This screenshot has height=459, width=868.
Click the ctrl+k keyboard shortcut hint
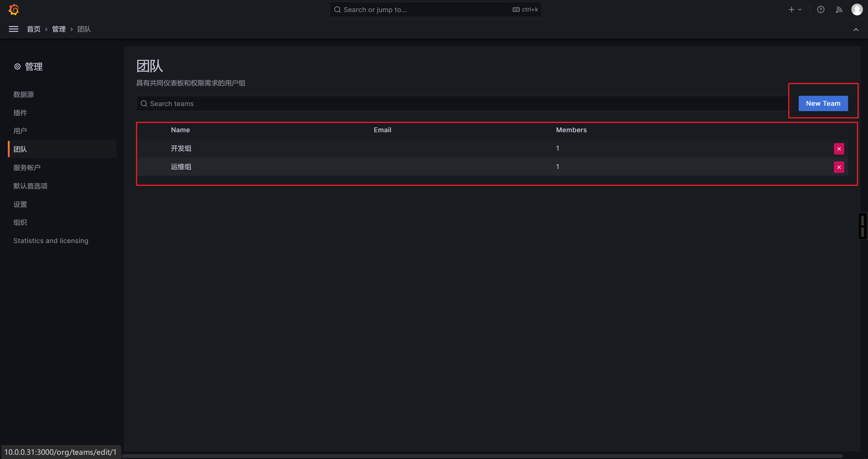click(x=525, y=9)
